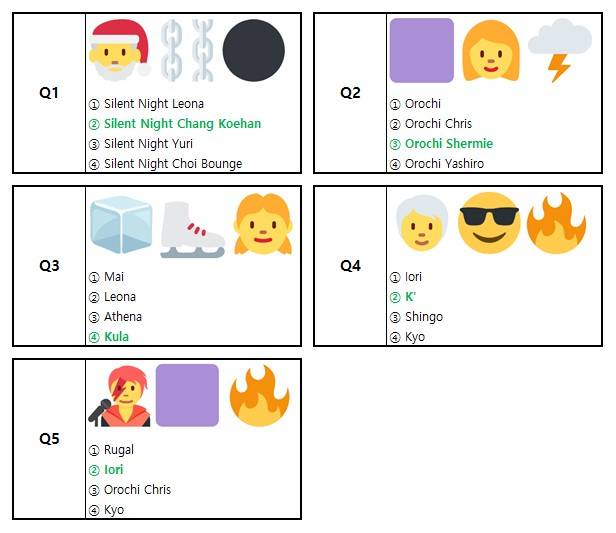Click the red-haired singer emoji in Q5
Image resolution: width=616 pixels, height=533 pixels.
point(120,396)
